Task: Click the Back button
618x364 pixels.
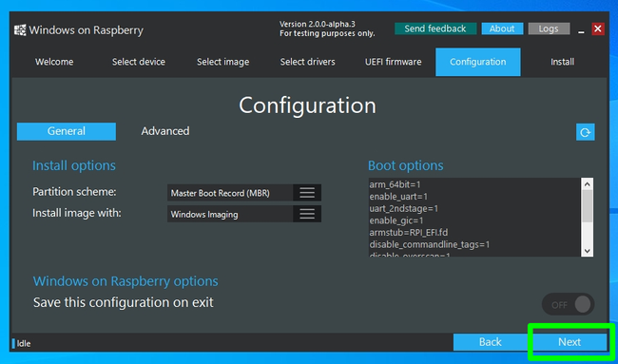Action: coord(491,342)
